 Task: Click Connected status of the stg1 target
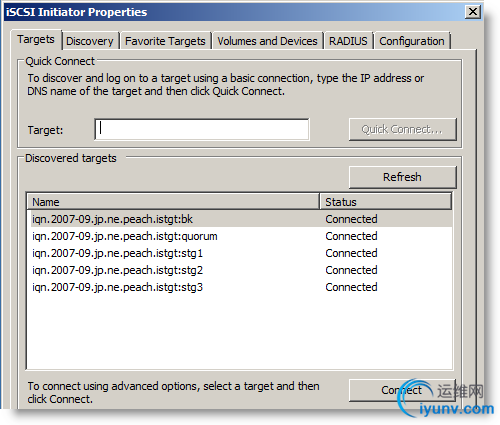351,253
